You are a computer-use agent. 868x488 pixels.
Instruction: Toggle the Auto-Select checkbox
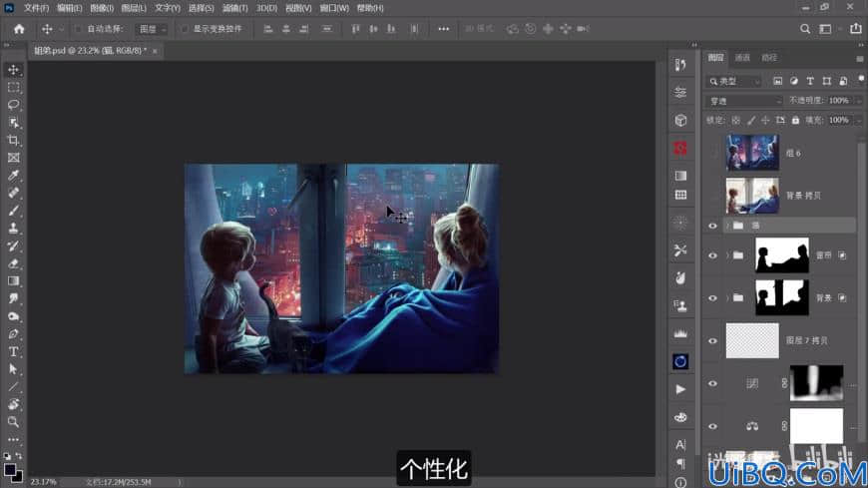point(78,29)
